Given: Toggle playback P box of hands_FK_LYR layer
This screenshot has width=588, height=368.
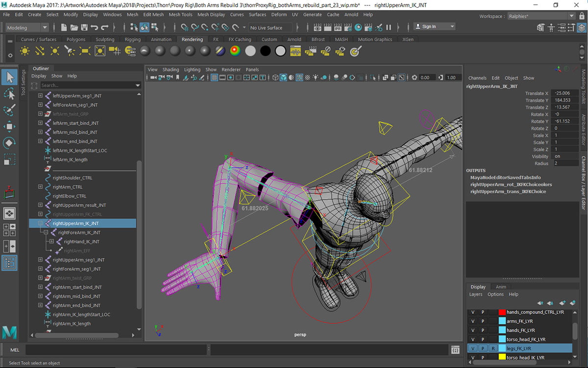Looking at the screenshot, I should 483,330.
